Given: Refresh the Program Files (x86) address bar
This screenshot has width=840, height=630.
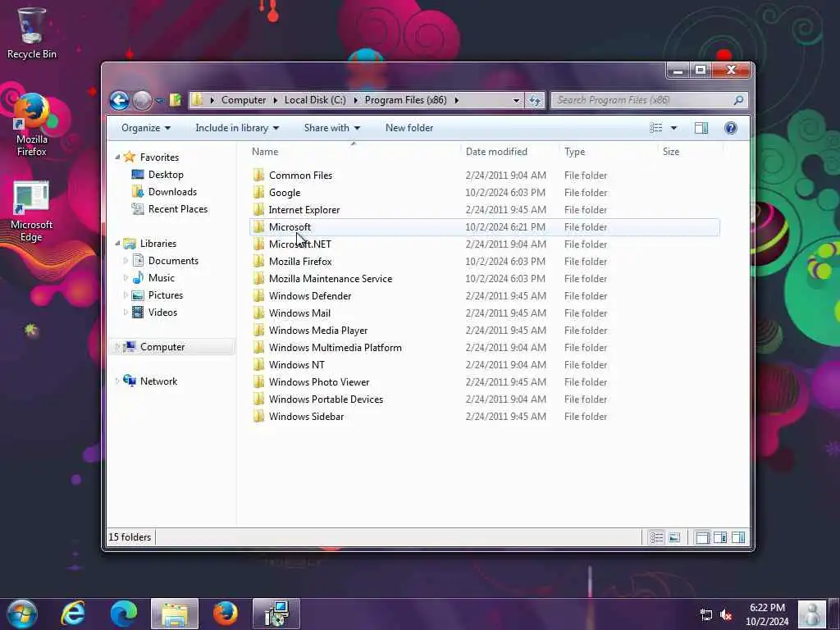Looking at the screenshot, I should pos(535,100).
